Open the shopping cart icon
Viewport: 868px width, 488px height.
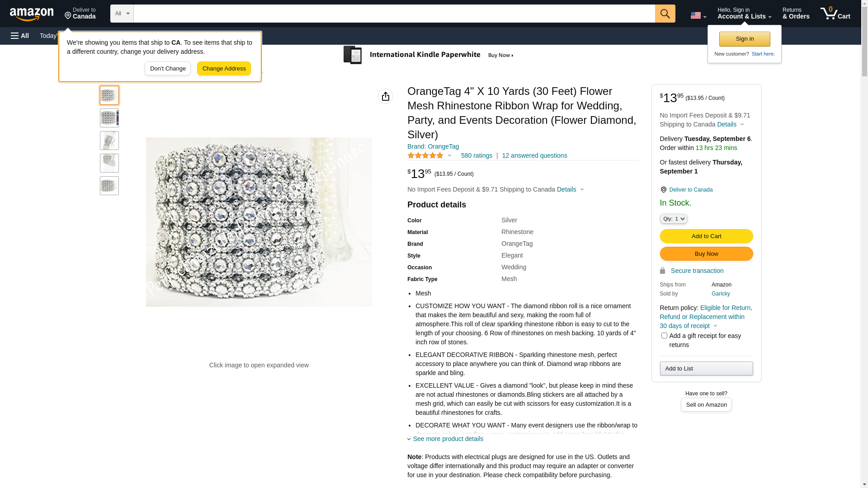coord(835,14)
